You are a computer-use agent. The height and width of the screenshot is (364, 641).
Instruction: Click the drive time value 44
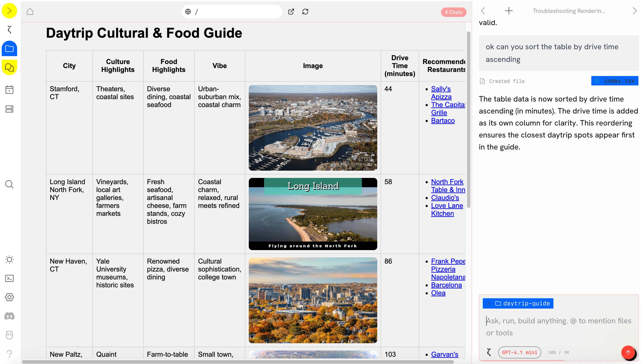pos(388,89)
